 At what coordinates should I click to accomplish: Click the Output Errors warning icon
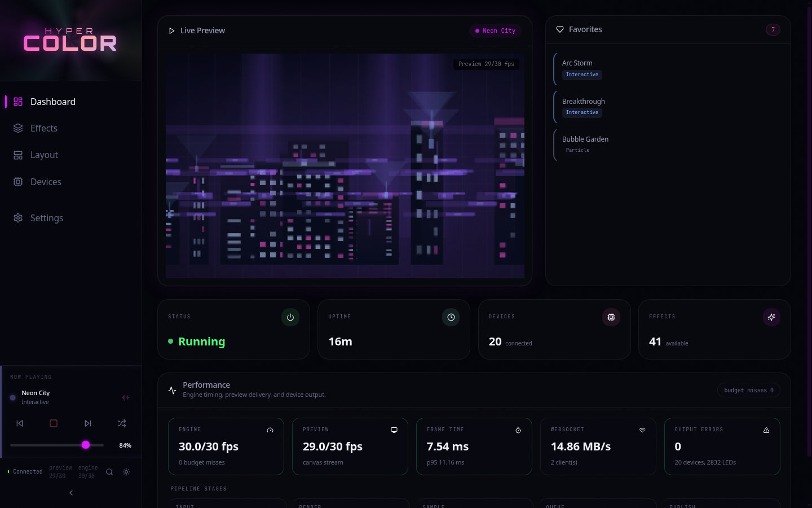pos(766,430)
